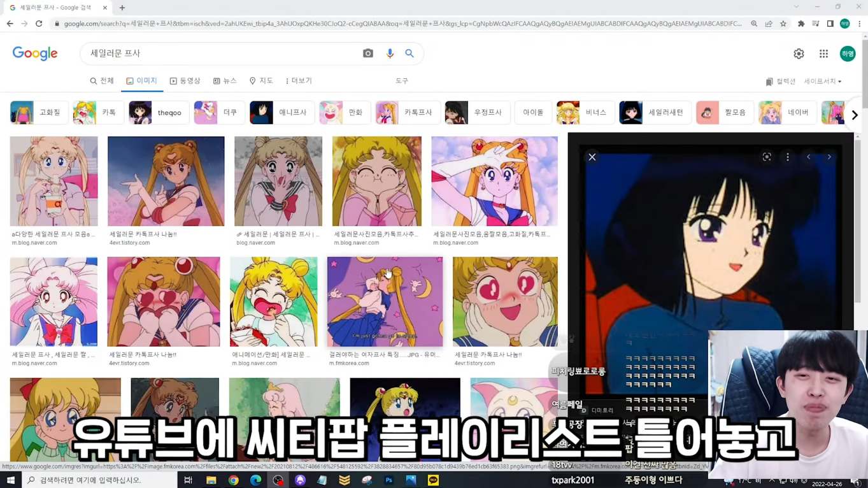Search inside image with the Lens icon
Image resolution: width=868 pixels, height=488 pixels.
767,157
